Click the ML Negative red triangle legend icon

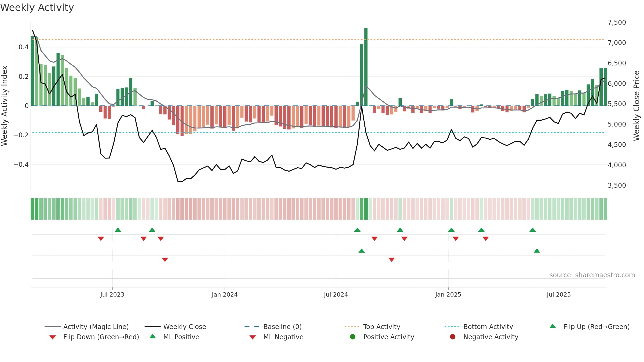(x=253, y=337)
